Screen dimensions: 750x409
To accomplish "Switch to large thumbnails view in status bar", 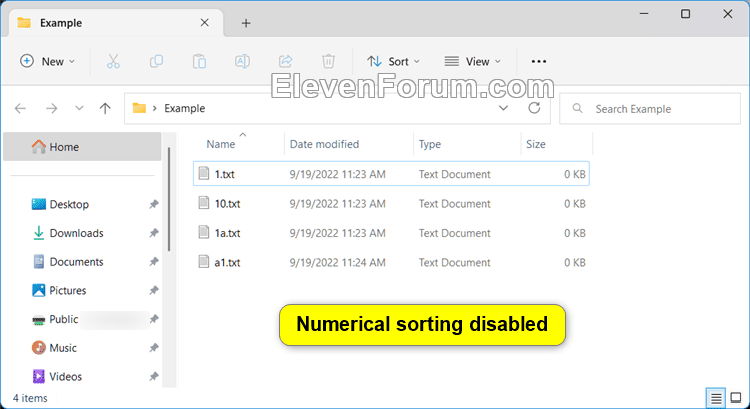I will point(736,398).
